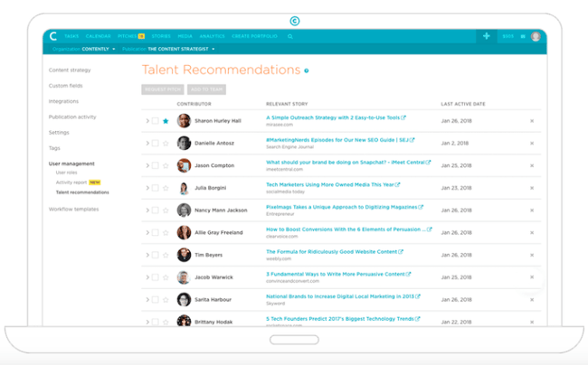Star Danielle Antosz

click(x=166, y=144)
